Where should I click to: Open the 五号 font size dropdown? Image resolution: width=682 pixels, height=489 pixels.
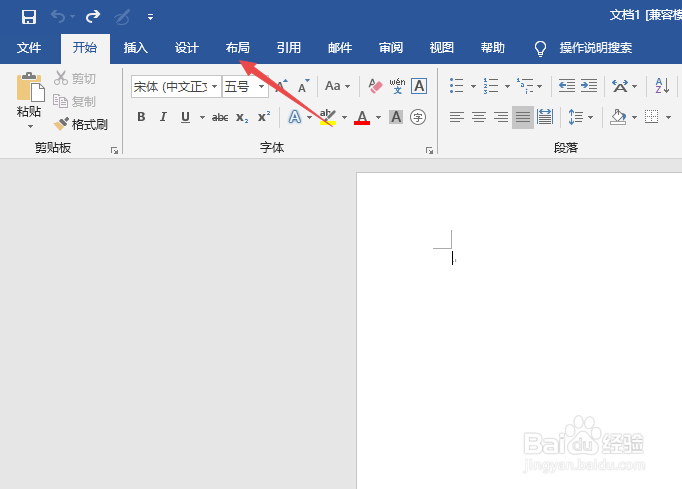261,87
